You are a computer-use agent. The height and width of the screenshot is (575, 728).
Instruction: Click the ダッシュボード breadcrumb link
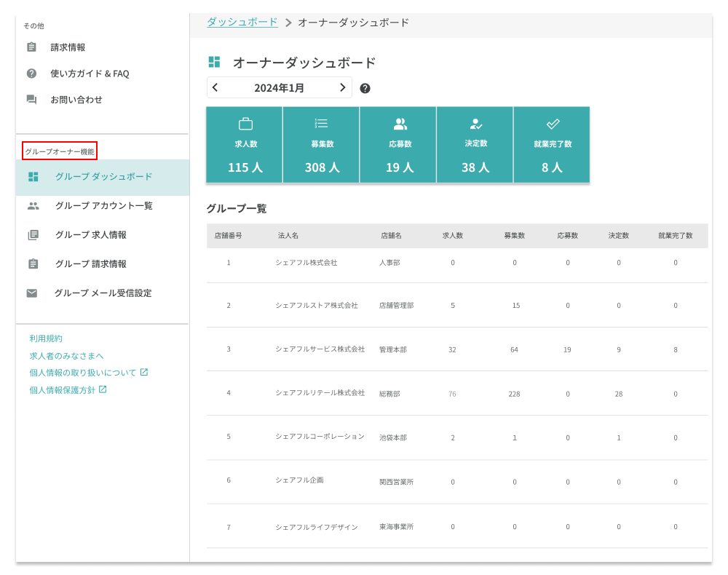click(x=242, y=22)
